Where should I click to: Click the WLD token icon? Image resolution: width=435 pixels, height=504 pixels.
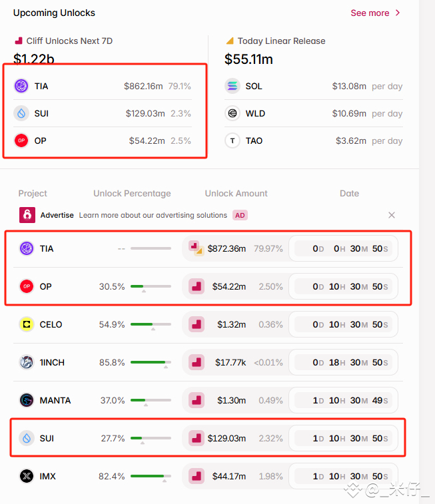pos(232,113)
